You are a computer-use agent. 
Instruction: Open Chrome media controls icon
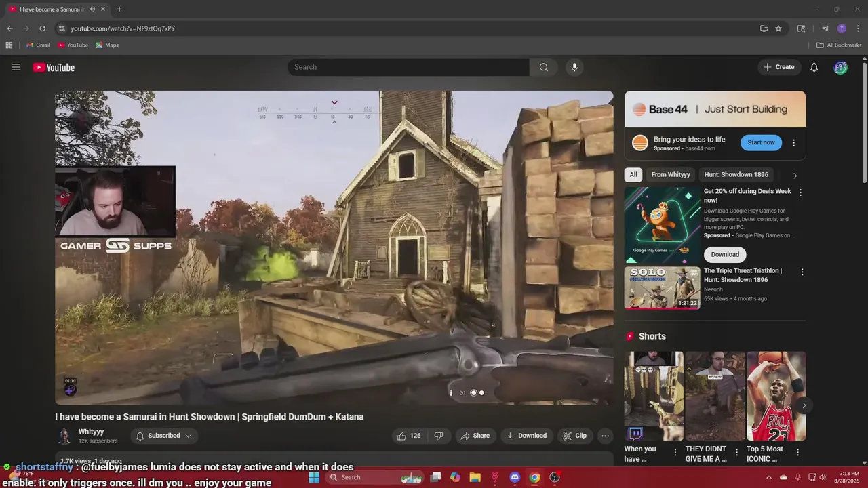point(825,28)
